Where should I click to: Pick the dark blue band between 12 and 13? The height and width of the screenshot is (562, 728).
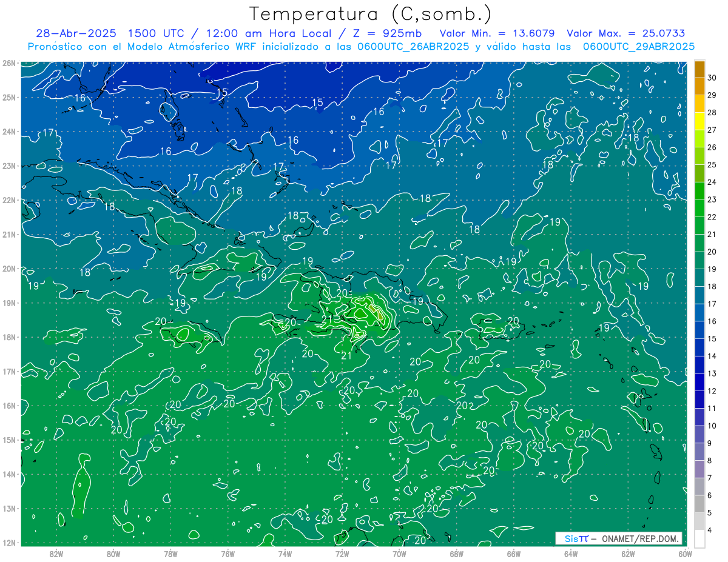pyautogui.click(x=699, y=381)
